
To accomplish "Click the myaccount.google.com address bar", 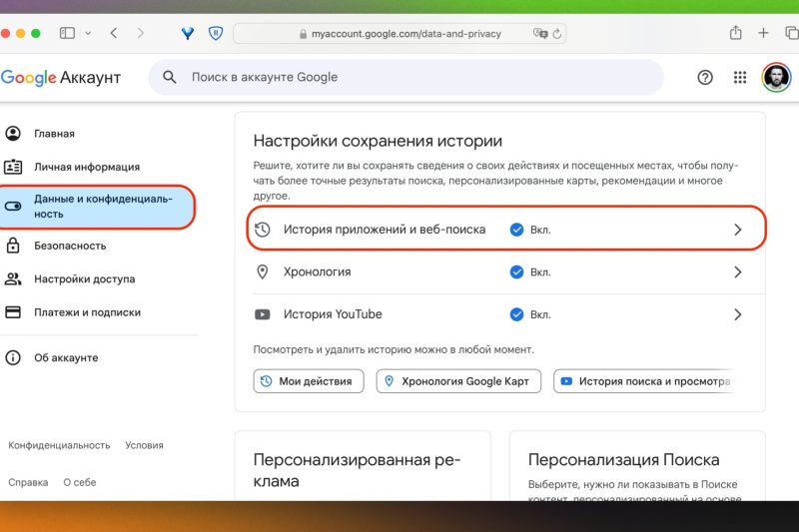I will 399,34.
